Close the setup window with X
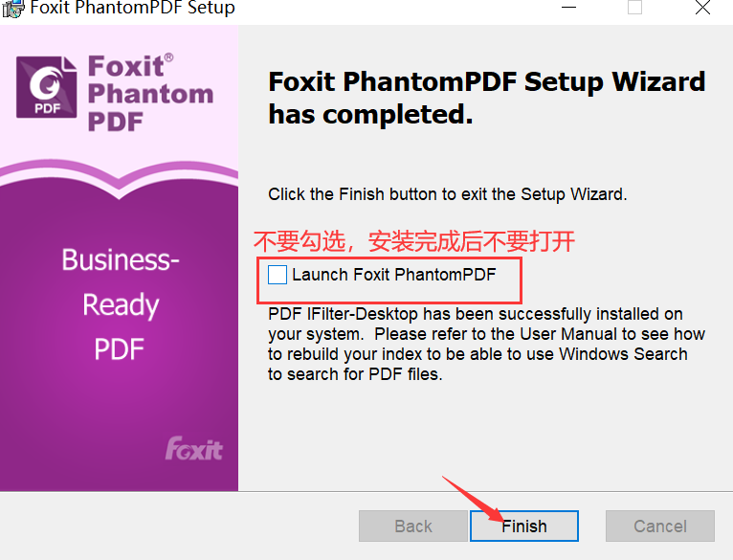 tap(702, 8)
